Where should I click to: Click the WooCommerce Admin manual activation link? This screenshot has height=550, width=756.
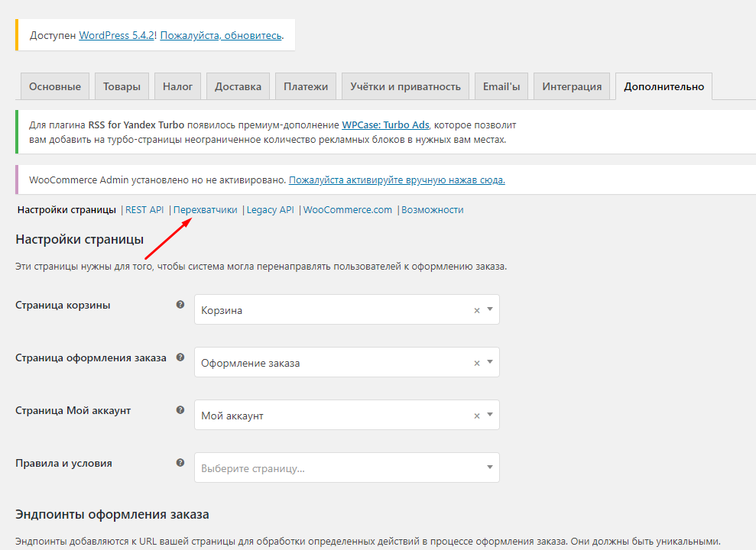[x=397, y=180]
